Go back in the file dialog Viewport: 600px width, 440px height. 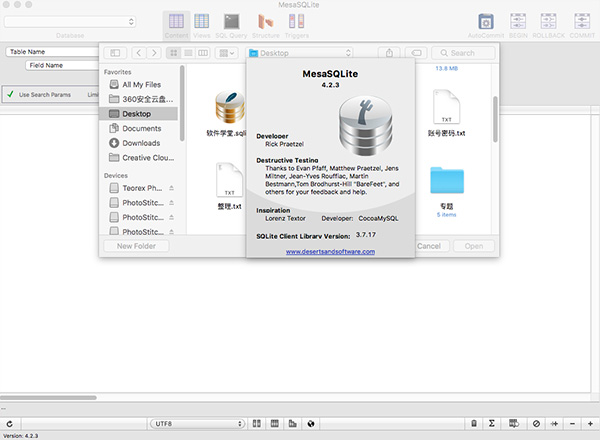pos(139,53)
